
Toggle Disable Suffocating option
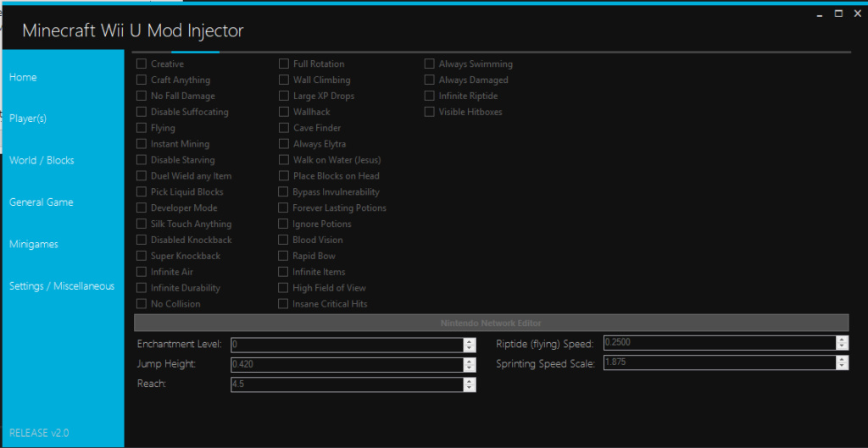142,113
